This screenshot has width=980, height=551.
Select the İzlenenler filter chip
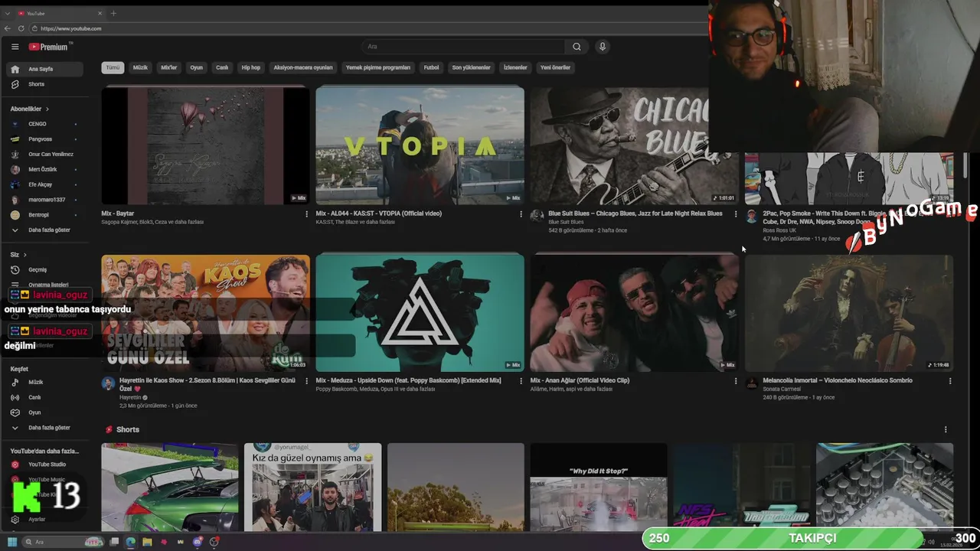click(515, 67)
